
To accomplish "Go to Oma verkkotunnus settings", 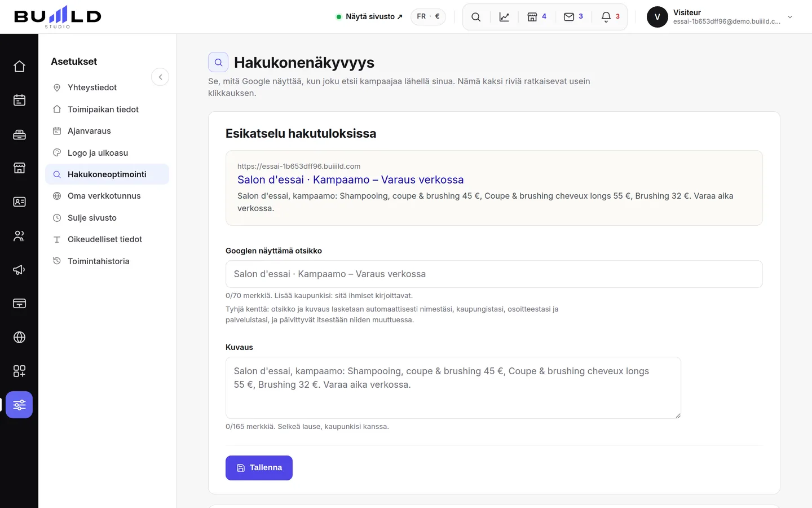I will 107,196.
